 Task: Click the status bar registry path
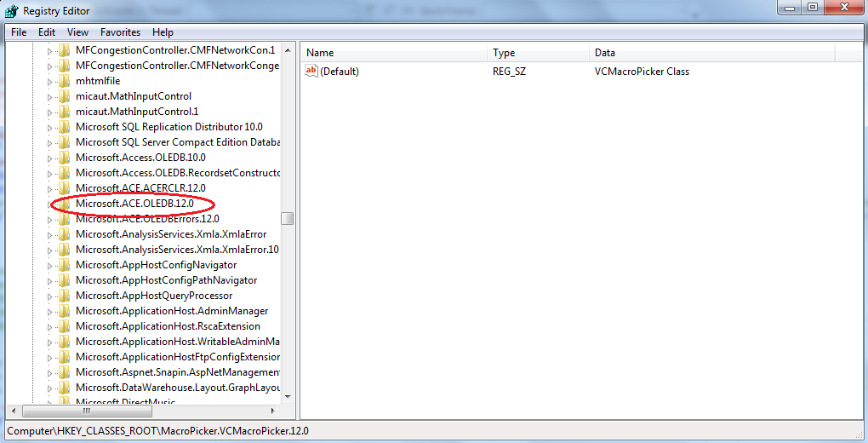(157, 431)
